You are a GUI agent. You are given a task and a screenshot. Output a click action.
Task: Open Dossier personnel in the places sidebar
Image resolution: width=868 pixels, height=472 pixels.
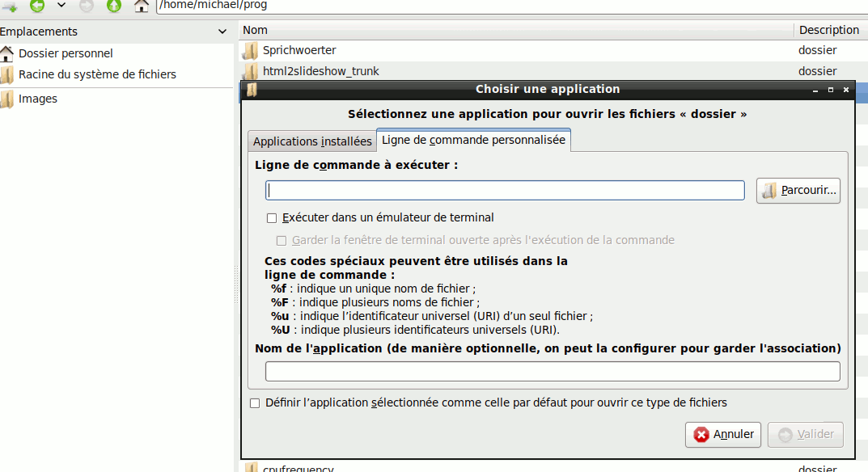coord(65,53)
